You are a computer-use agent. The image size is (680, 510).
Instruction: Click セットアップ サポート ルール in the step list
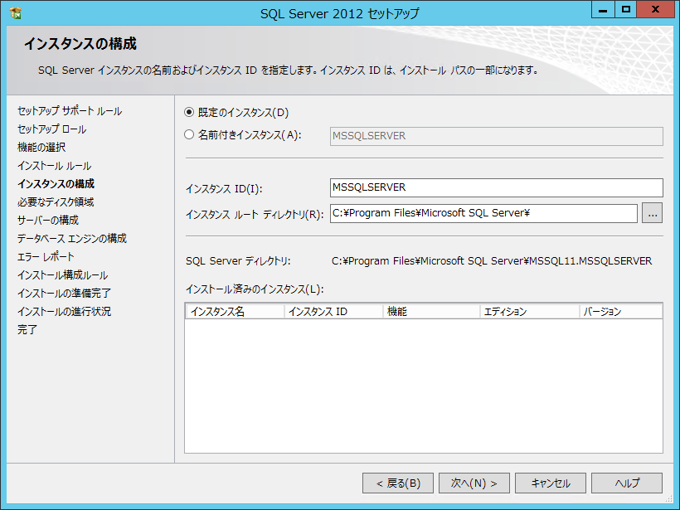pos(69,111)
